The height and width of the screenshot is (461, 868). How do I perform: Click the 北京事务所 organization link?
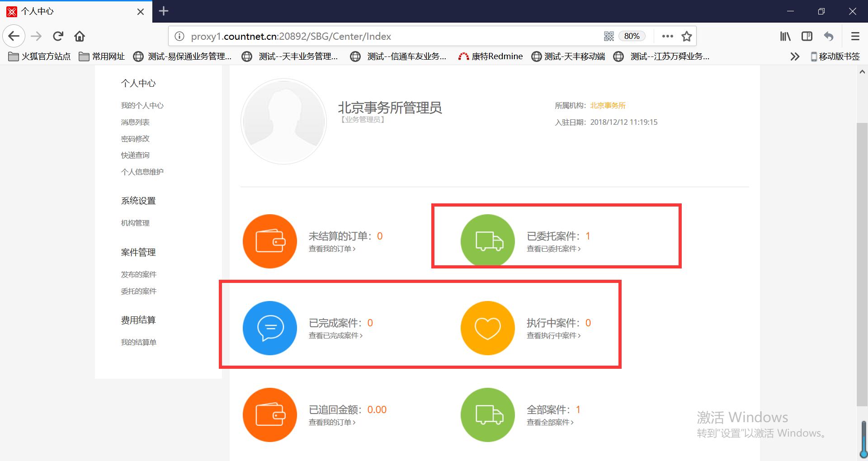(x=608, y=105)
